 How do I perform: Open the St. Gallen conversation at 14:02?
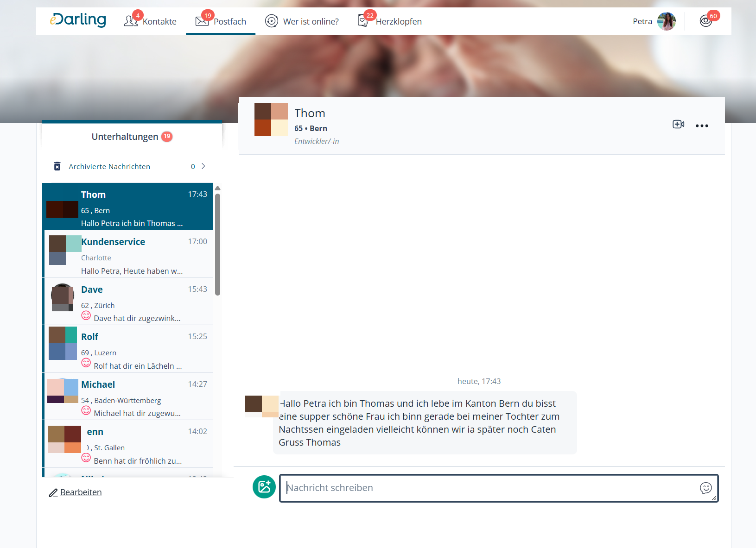click(128, 444)
